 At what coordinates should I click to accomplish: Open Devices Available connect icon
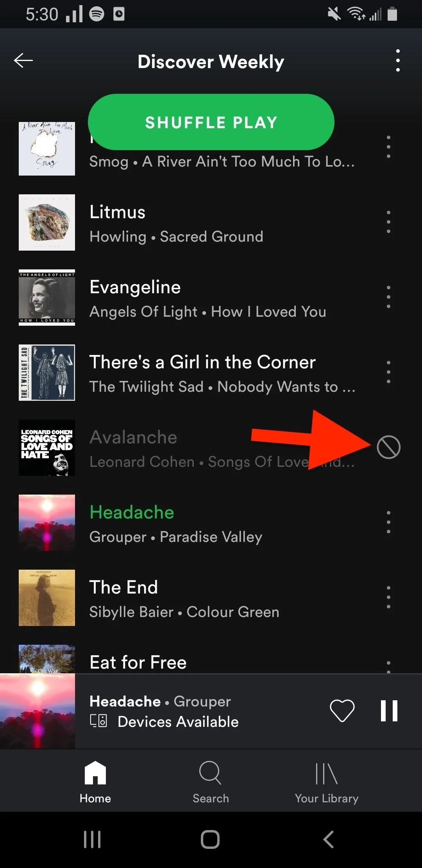[98, 721]
